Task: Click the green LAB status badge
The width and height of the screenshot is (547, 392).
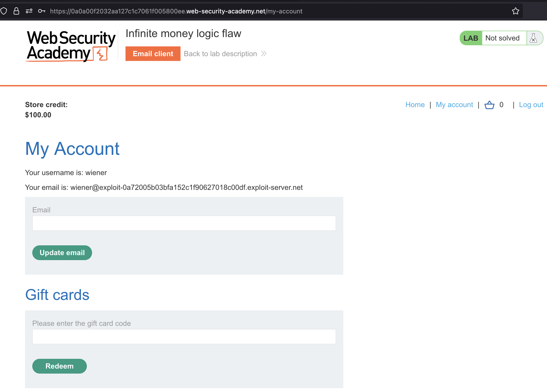Action: click(471, 38)
